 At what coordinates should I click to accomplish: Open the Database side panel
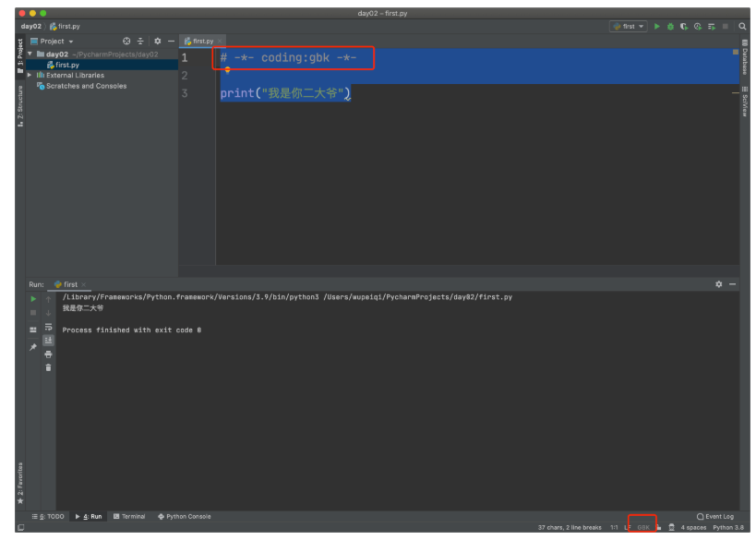click(x=745, y=57)
